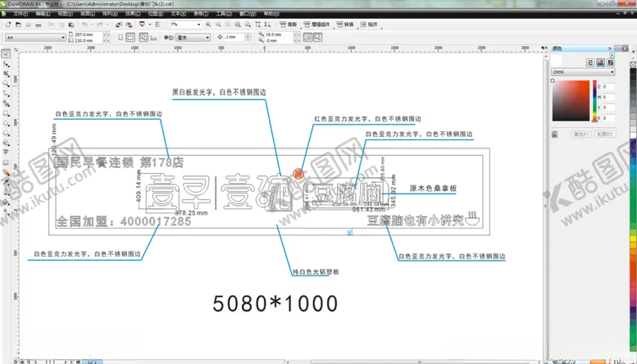
Task: Click the Zoom to page icon
Action: tap(248, 25)
